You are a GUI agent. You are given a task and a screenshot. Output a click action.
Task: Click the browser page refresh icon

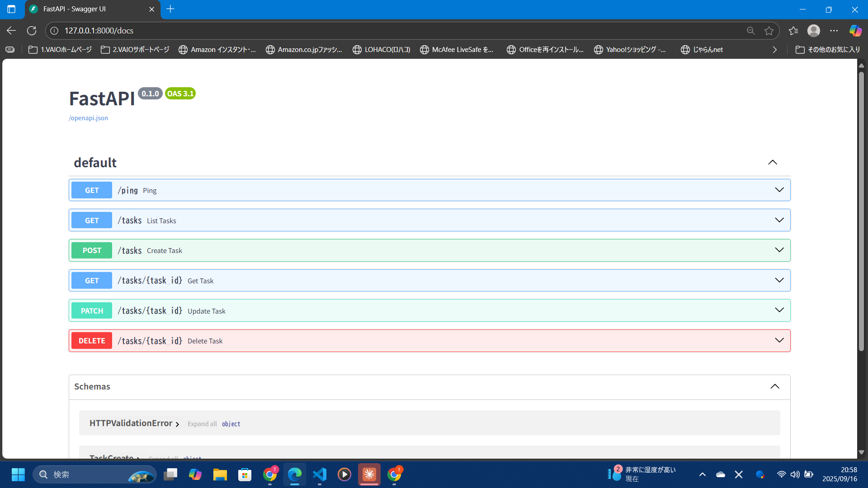coord(32,30)
